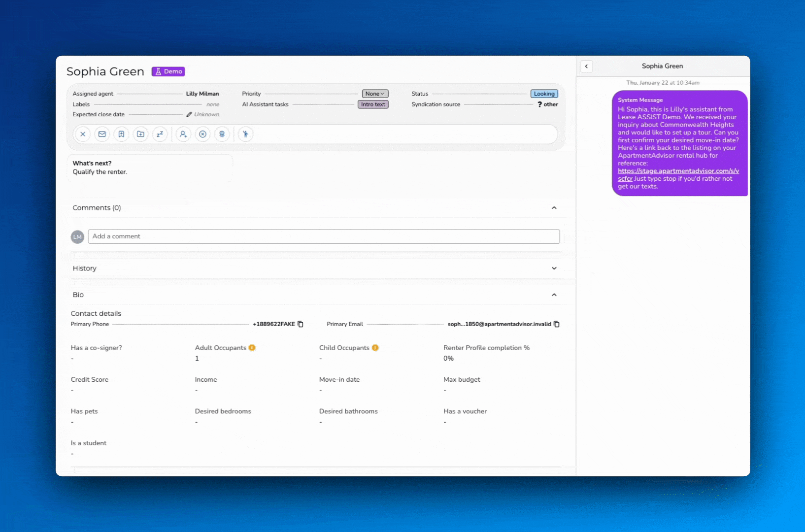Click the waving person icon
The image size is (805, 532).
click(245, 134)
